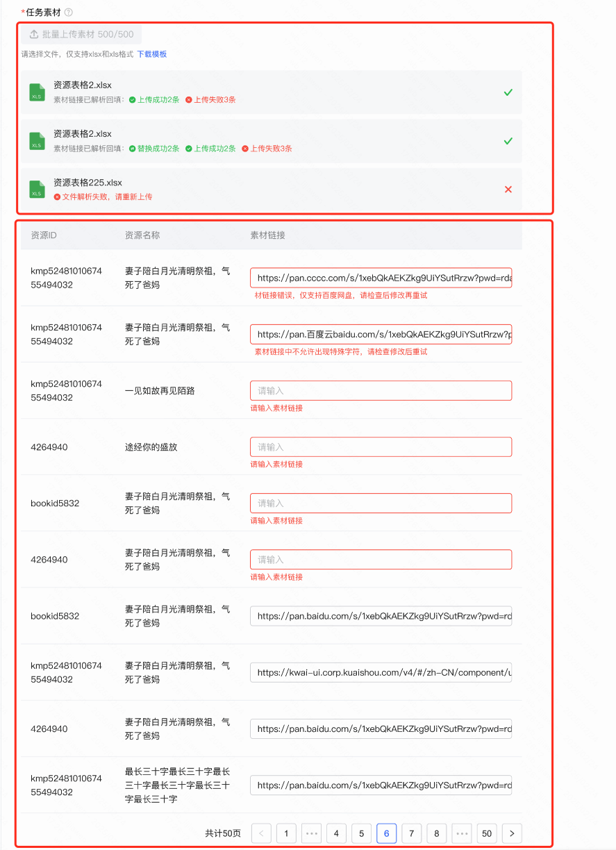Click the green 替换成功2条 status icon

(x=133, y=149)
